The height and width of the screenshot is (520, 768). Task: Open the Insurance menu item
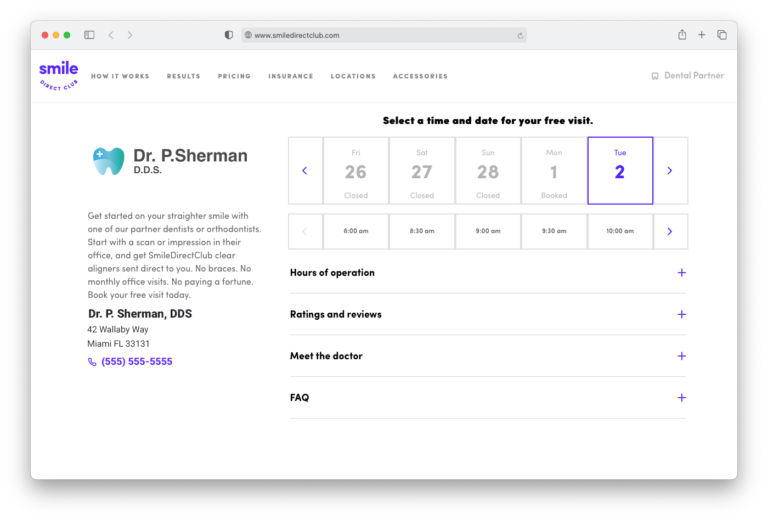point(290,76)
